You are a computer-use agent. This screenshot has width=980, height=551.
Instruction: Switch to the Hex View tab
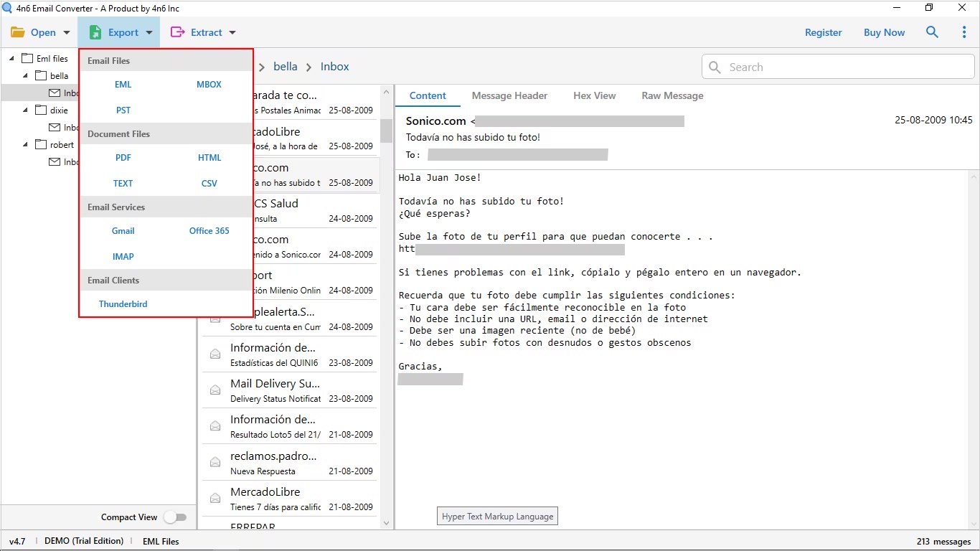595,95
